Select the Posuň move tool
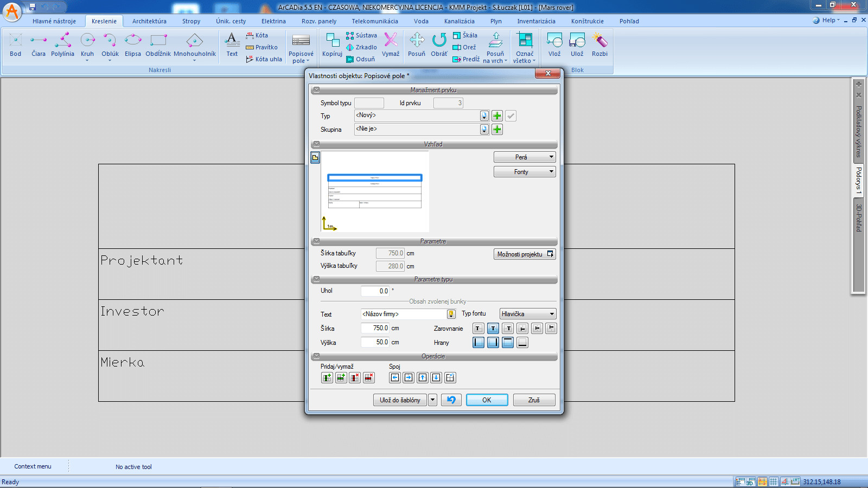The height and width of the screenshot is (488, 868). [x=417, y=45]
